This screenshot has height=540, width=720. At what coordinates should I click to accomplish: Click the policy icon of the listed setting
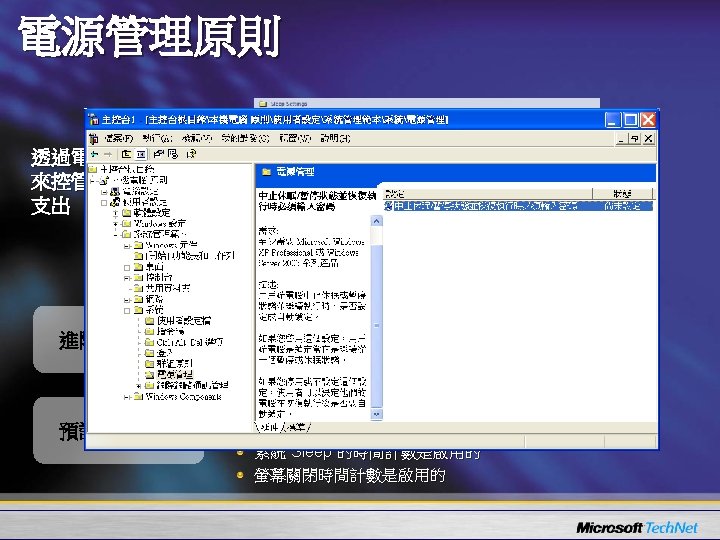coord(388,206)
